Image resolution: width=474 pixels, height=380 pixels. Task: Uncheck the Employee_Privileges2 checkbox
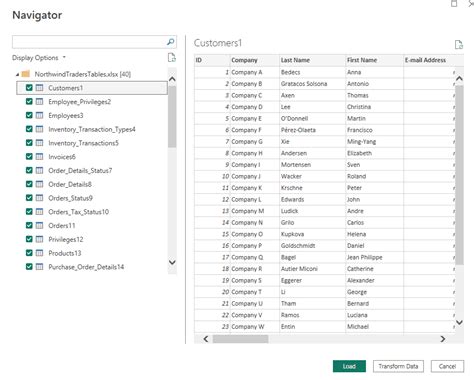coord(29,101)
